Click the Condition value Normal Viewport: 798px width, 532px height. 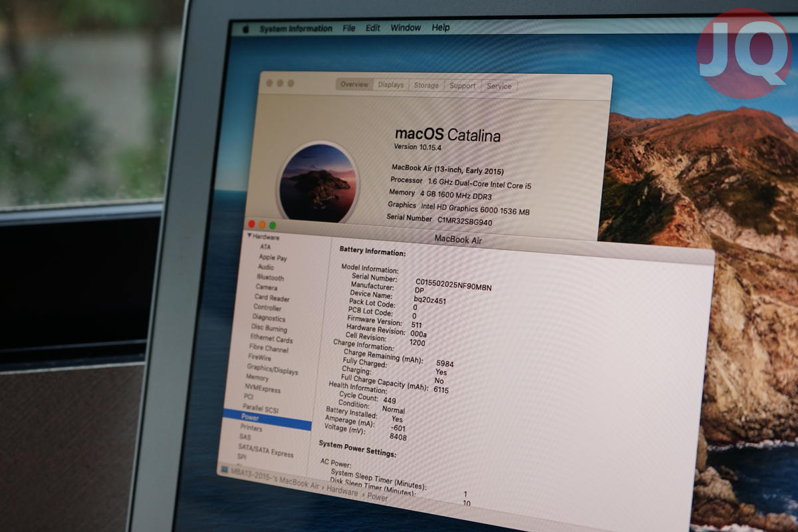click(x=393, y=410)
